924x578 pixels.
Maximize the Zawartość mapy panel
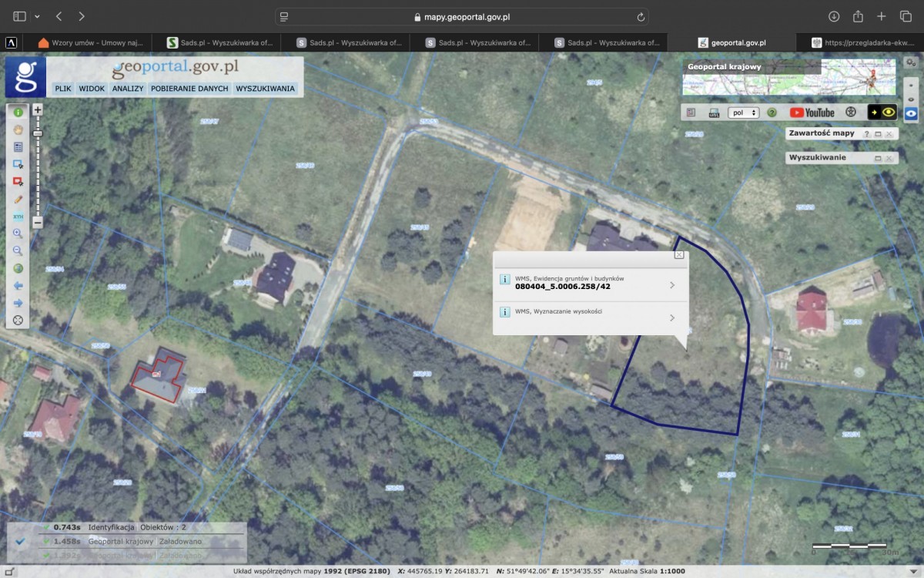(x=878, y=134)
